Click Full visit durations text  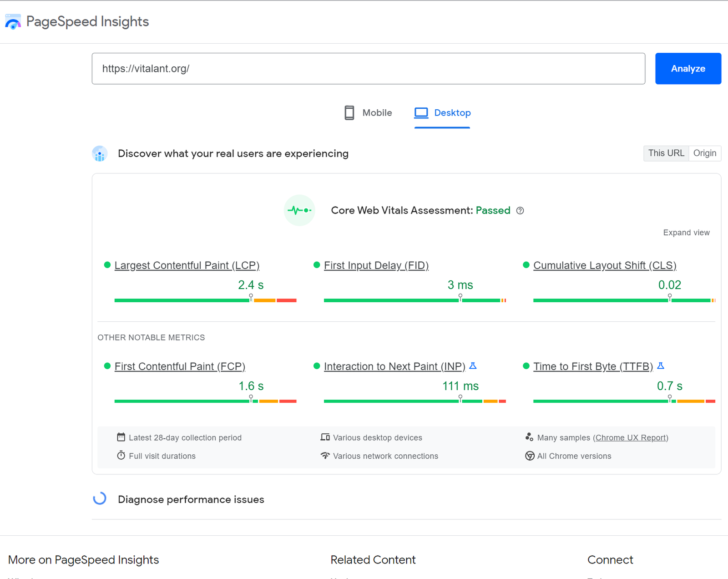162,456
